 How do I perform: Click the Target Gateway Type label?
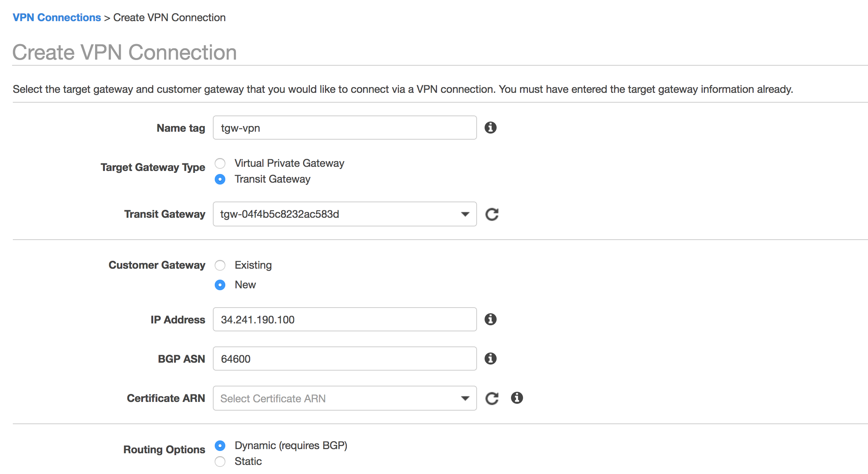coord(153,167)
